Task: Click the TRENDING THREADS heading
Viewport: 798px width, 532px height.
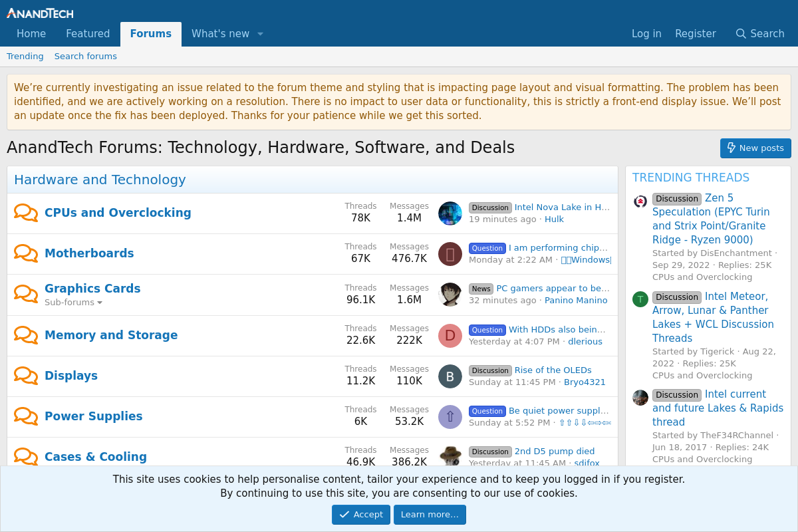Action: click(x=691, y=178)
